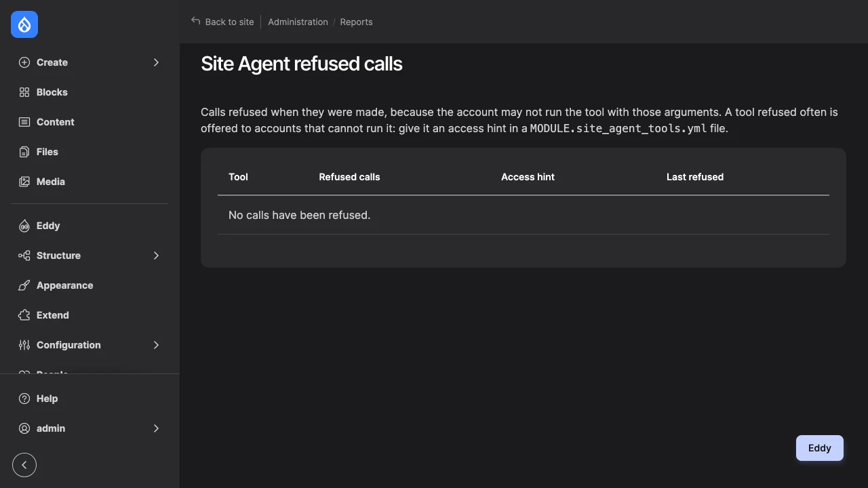Open the Blocks menu item
This screenshot has height=488, width=868.
[x=90, y=92]
